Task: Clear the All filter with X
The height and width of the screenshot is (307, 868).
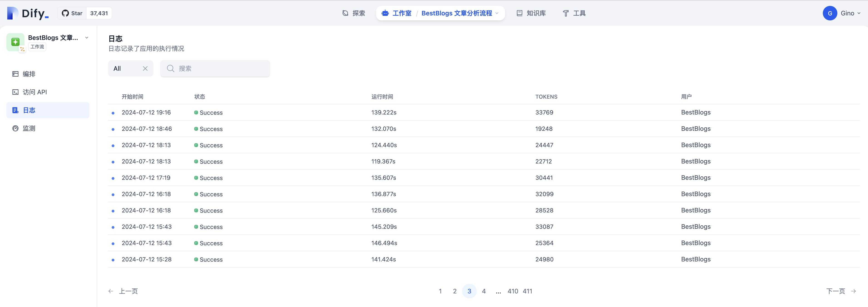Action: tap(145, 68)
